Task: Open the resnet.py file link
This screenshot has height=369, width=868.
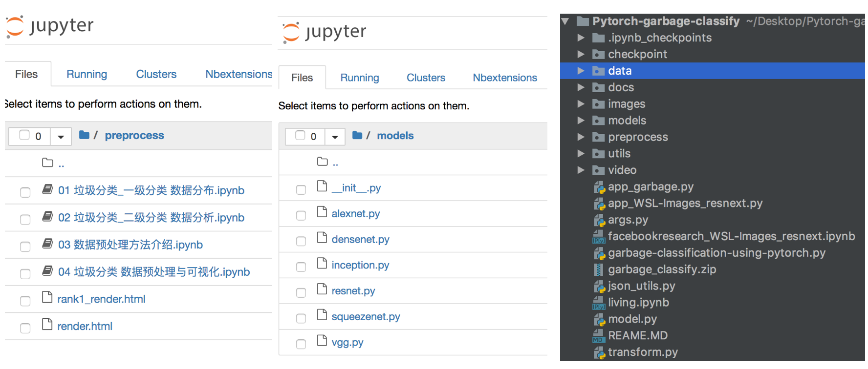Action: click(x=353, y=291)
